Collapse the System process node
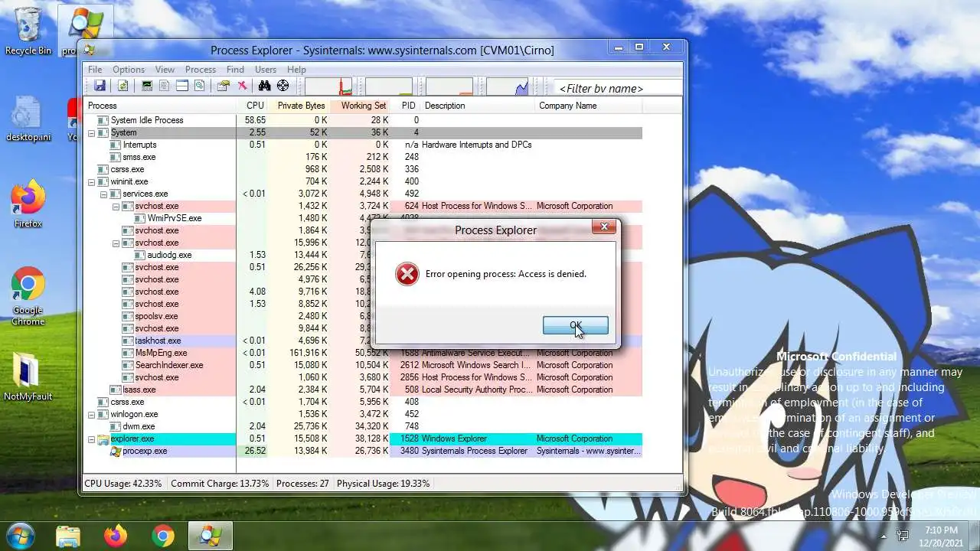Viewport: 980px width, 551px height. 91,132
